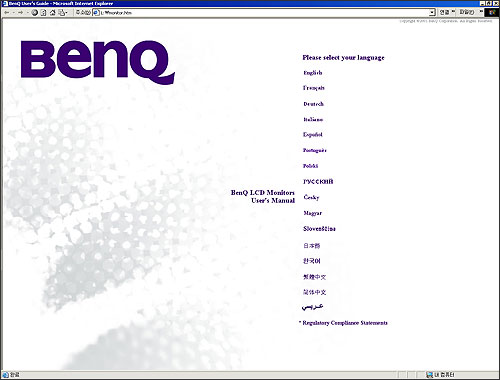Select Traditional Chinese 繁體中文
This screenshot has height=380, width=500.
(x=314, y=277)
